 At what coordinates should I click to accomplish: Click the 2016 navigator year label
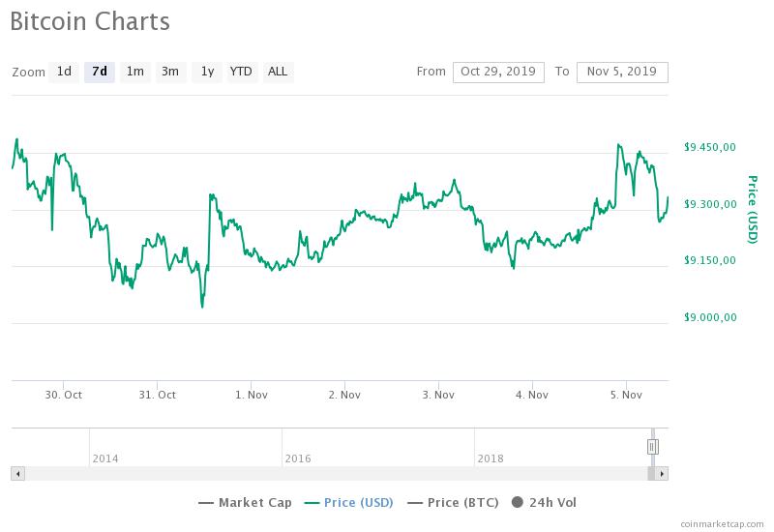coord(298,458)
